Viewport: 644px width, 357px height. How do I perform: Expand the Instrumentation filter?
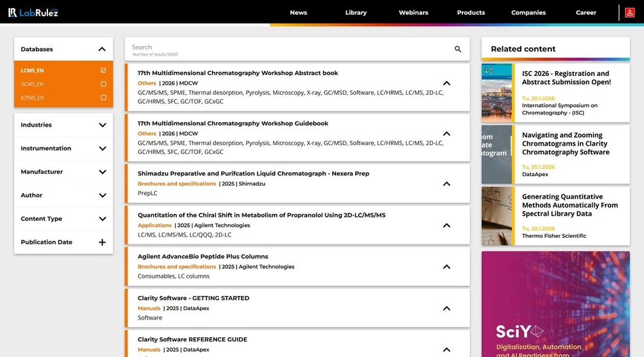click(x=102, y=148)
